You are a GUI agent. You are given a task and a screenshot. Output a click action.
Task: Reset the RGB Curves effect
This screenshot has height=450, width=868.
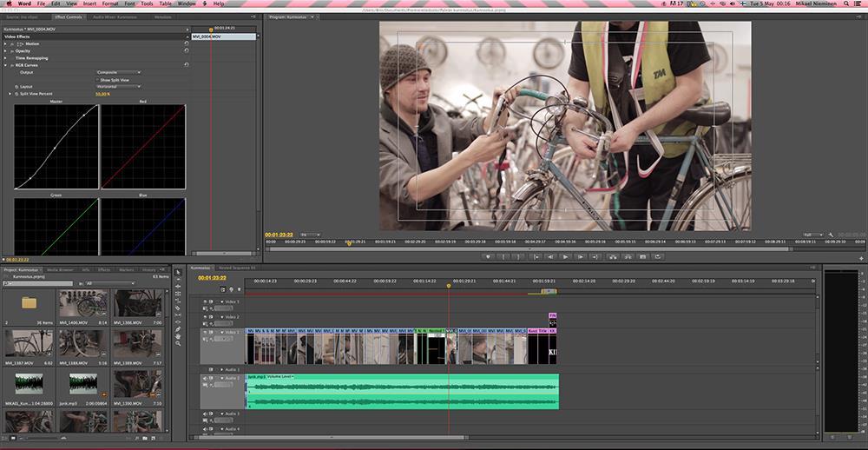[x=187, y=65]
